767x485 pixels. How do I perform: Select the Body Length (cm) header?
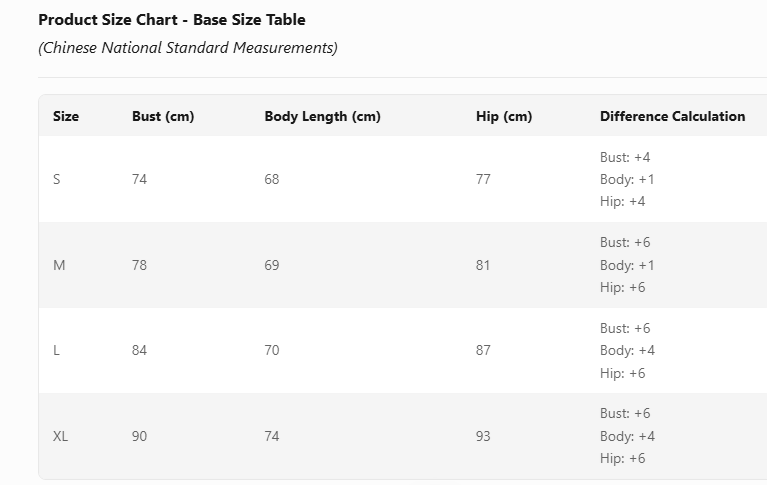pyautogui.click(x=322, y=116)
